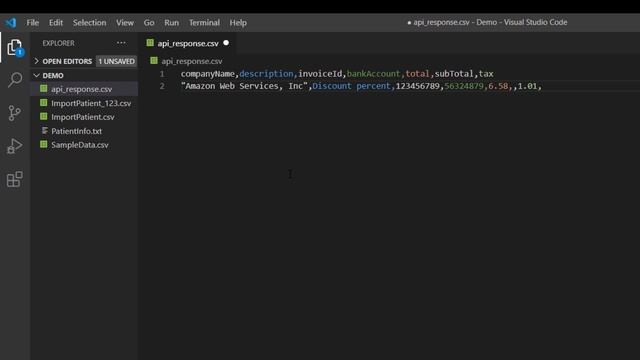This screenshot has height=360, width=640.
Task: Click the ImportPatient.csv file icon
Action: (44, 117)
